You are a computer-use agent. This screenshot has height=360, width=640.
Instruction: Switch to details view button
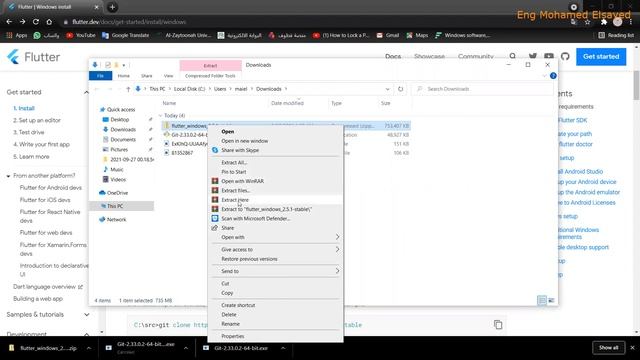coord(542,300)
